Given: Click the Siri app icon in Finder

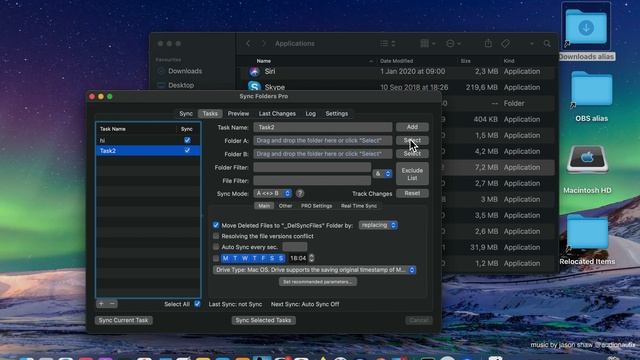Looking at the screenshot, I should 255,71.
